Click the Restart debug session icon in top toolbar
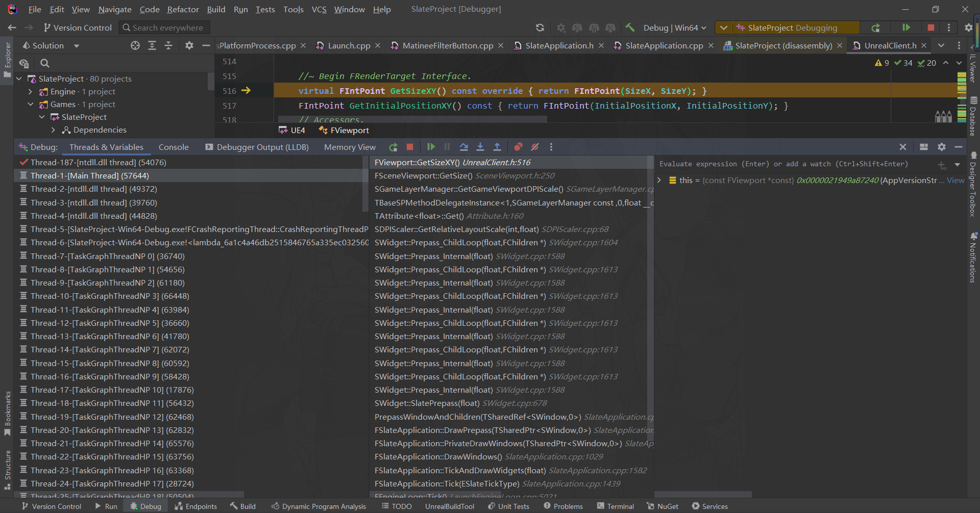 tap(876, 28)
